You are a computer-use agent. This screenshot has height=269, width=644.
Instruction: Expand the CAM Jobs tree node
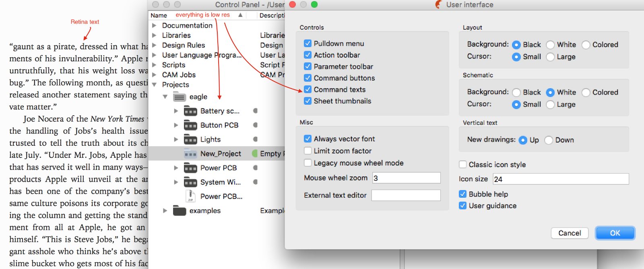154,75
